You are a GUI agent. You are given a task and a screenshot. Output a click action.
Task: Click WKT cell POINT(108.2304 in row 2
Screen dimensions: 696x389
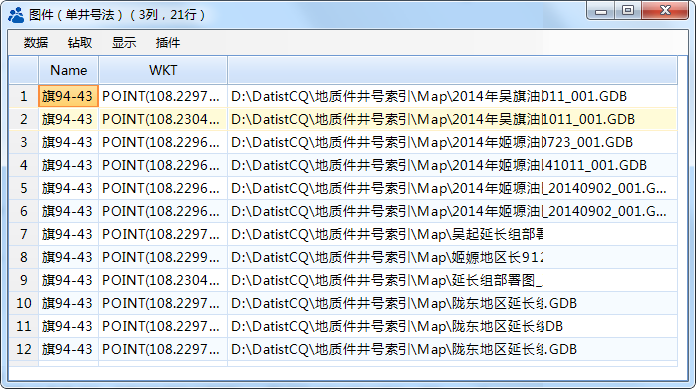point(163,119)
